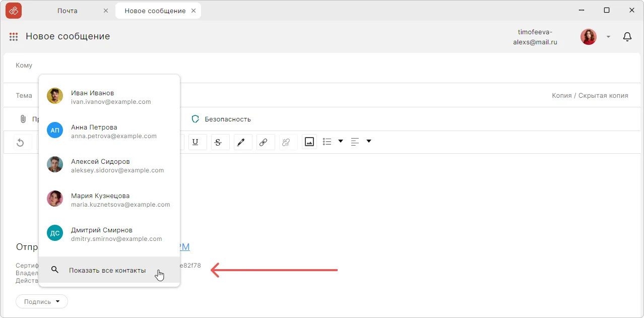The image size is (644, 318).
Task: Open the Подпись signature dropdown
Action: click(42, 301)
